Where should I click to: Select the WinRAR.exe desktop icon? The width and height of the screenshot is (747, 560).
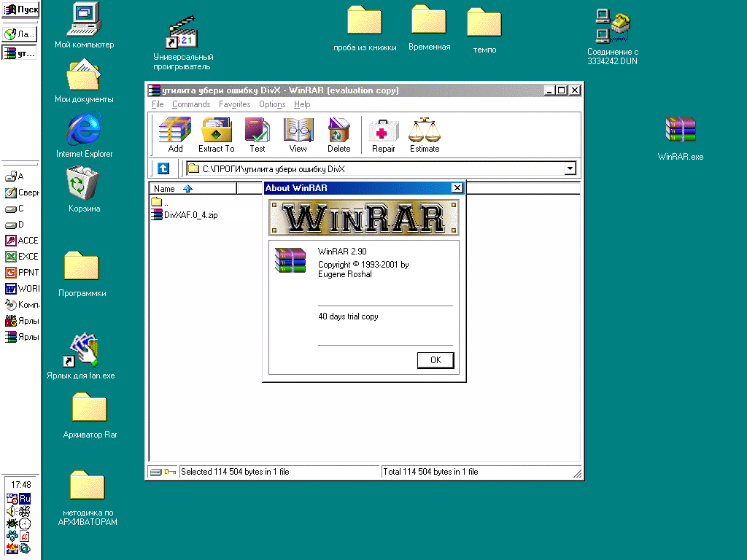coord(681,138)
